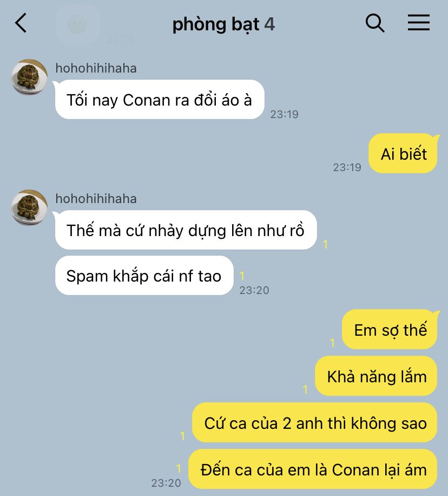Image resolution: width=448 pixels, height=496 pixels.
Task: Tap the first hohohihihaha turtle avatar
Action: coord(29,77)
